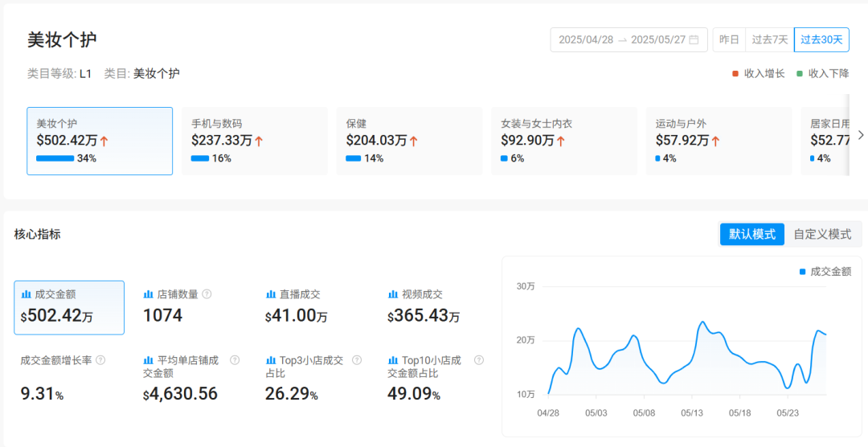Click the 34% progress bar on 美妆个护

pos(55,158)
